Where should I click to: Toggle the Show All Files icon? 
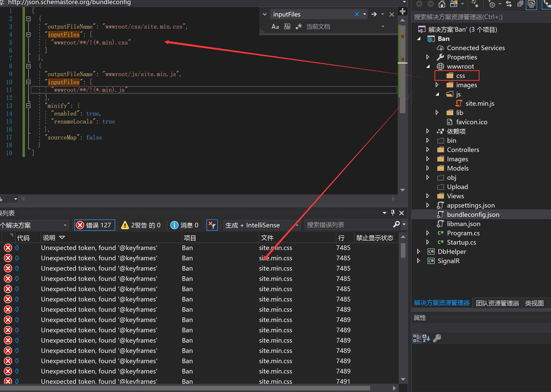coord(531,4)
